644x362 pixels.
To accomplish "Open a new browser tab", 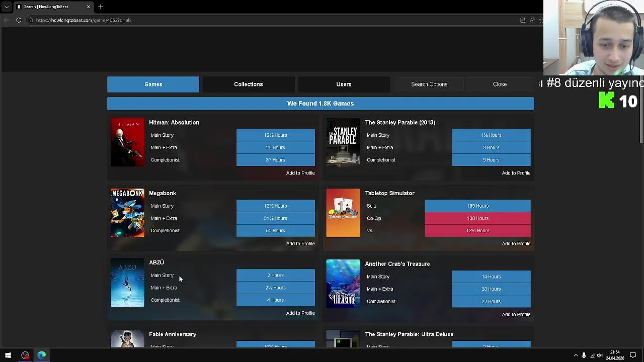I will click(101, 7).
